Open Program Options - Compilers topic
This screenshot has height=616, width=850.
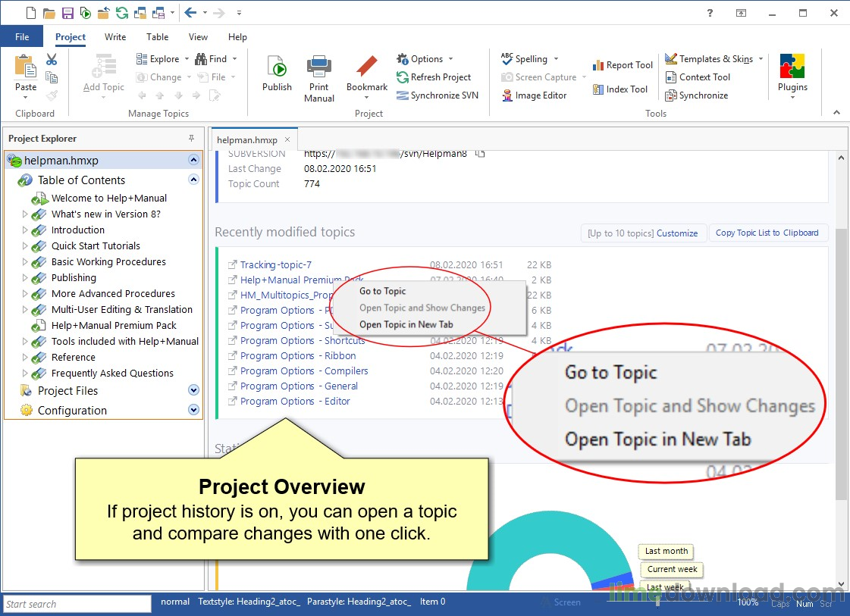303,371
